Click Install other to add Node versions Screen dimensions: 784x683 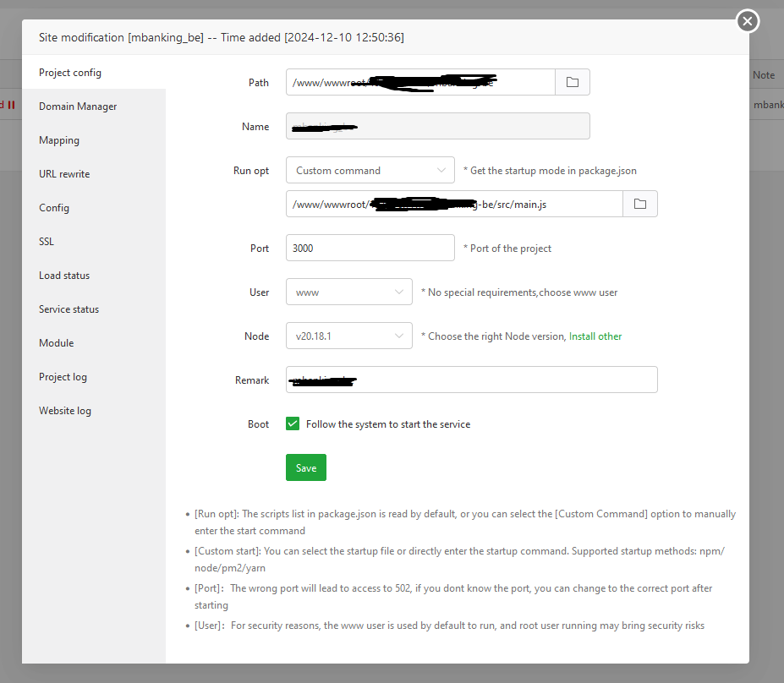[595, 336]
